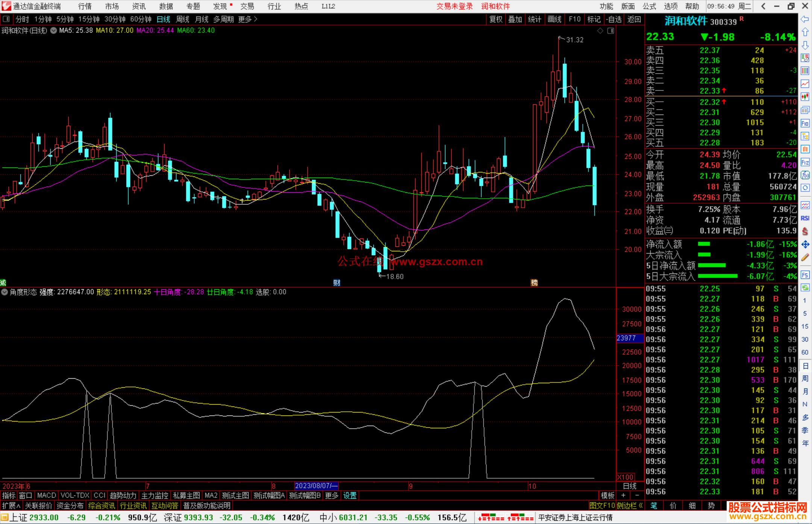Click the 设置 settings link

350,495
